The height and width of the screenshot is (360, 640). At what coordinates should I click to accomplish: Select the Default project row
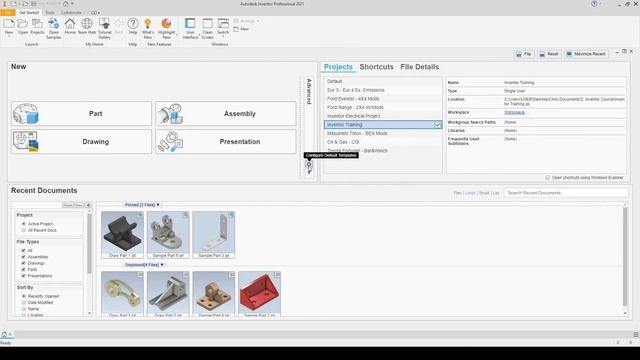[x=383, y=81]
